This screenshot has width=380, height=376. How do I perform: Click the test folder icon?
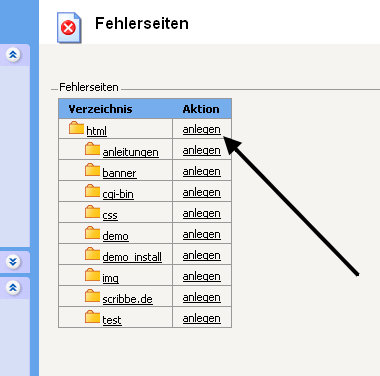click(x=92, y=317)
